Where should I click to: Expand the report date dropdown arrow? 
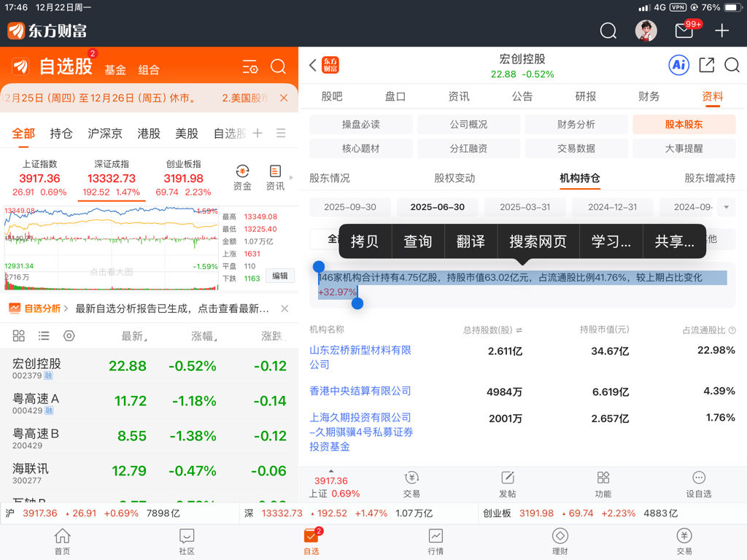(x=726, y=207)
